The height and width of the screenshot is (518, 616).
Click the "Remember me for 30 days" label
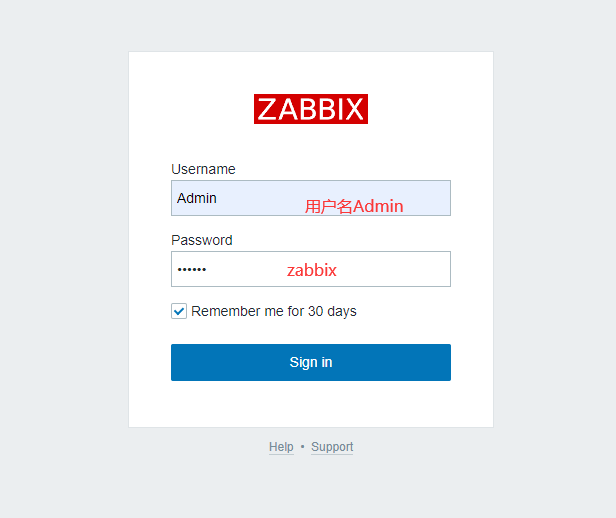click(274, 311)
